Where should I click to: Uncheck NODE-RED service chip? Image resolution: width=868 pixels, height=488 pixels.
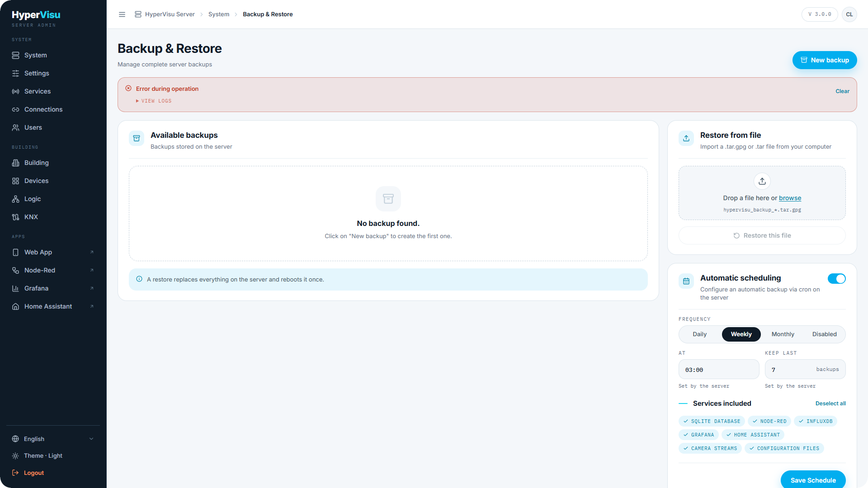769,421
